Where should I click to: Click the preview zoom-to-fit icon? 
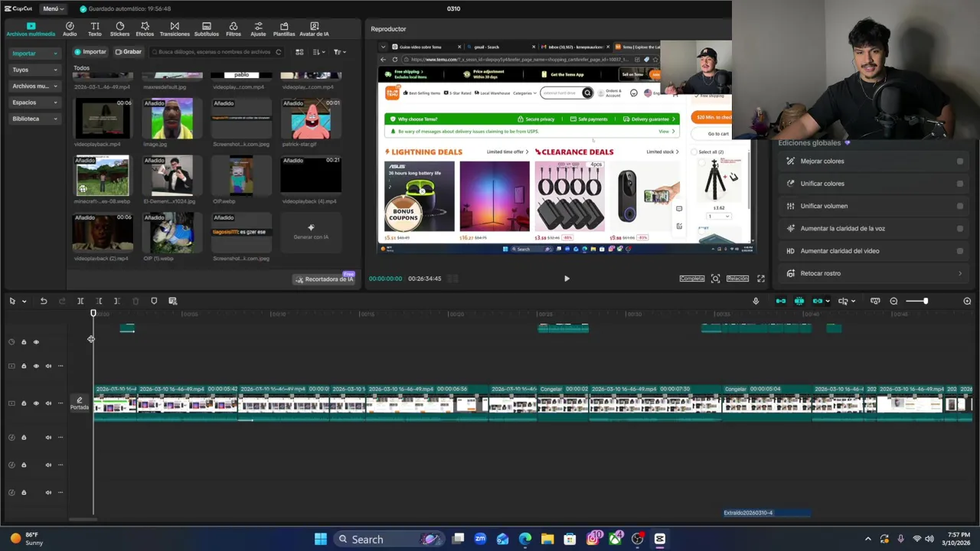click(x=715, y=279)
